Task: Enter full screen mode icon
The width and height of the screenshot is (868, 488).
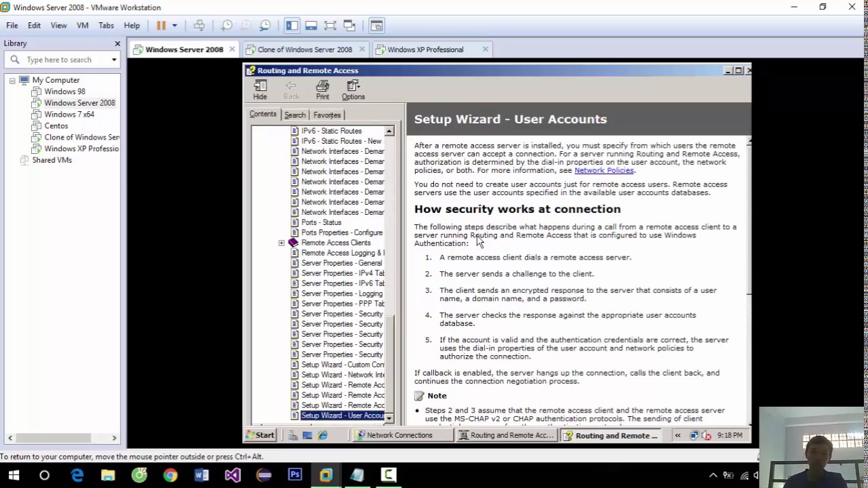Action: pos(330,25)
